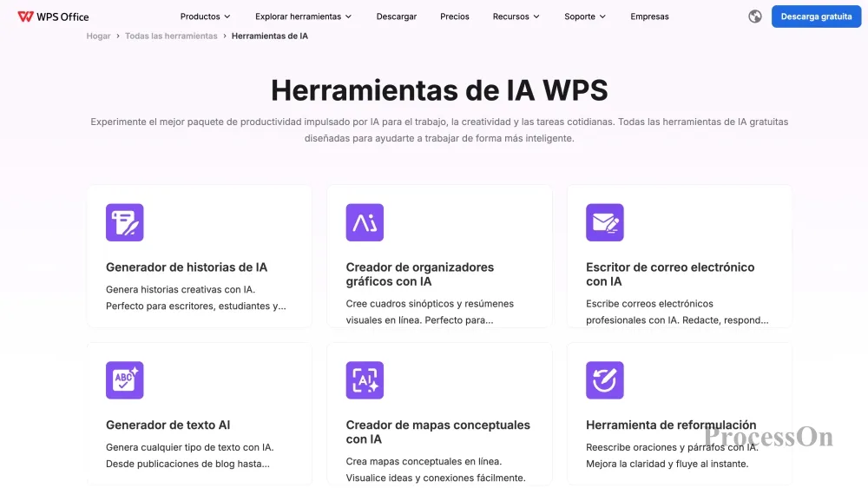Click description 'Crea mapas conceptuales en línea.'
Viewport: 868px width, 488px height.
point(424,461)
